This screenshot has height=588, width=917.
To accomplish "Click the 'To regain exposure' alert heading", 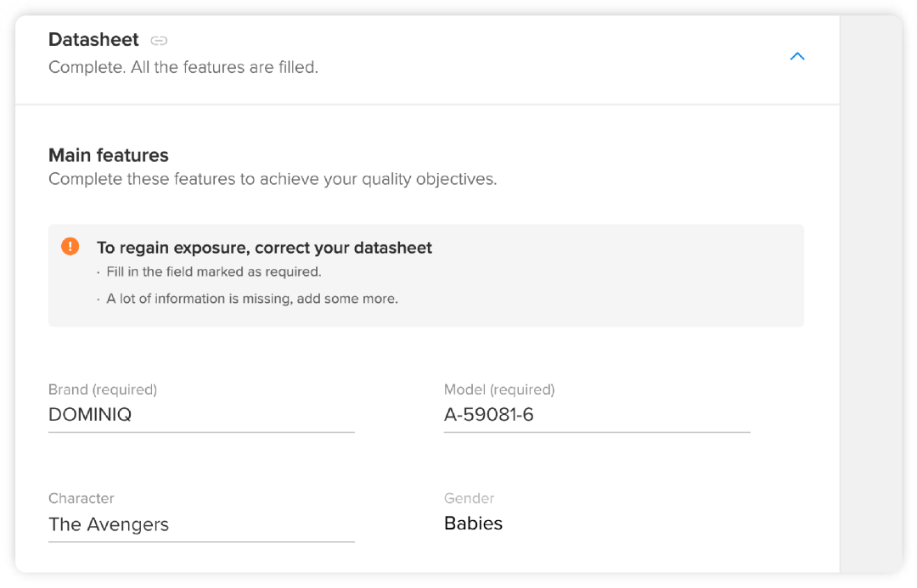I will click(x=264, y=248).
